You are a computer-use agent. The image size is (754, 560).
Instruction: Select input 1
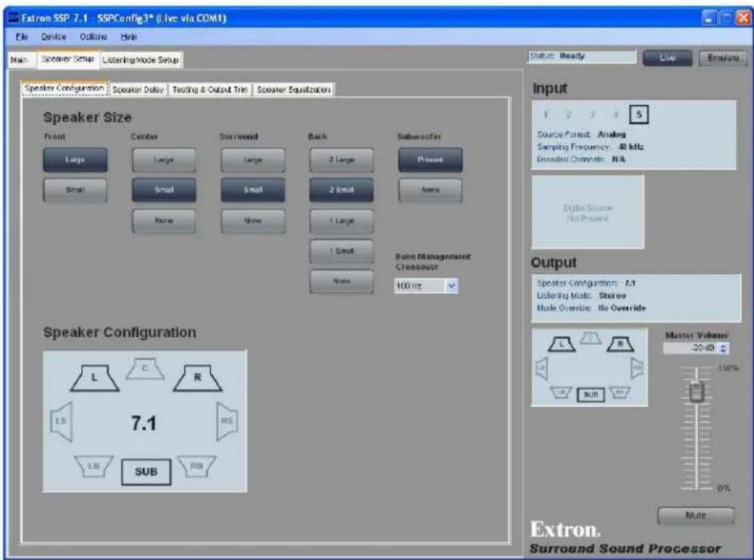click(545, 115)
